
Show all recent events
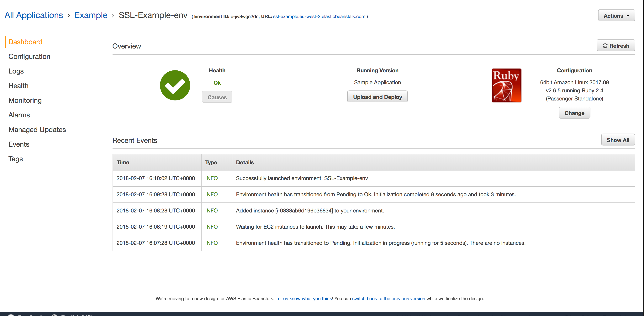coord(618,140)
